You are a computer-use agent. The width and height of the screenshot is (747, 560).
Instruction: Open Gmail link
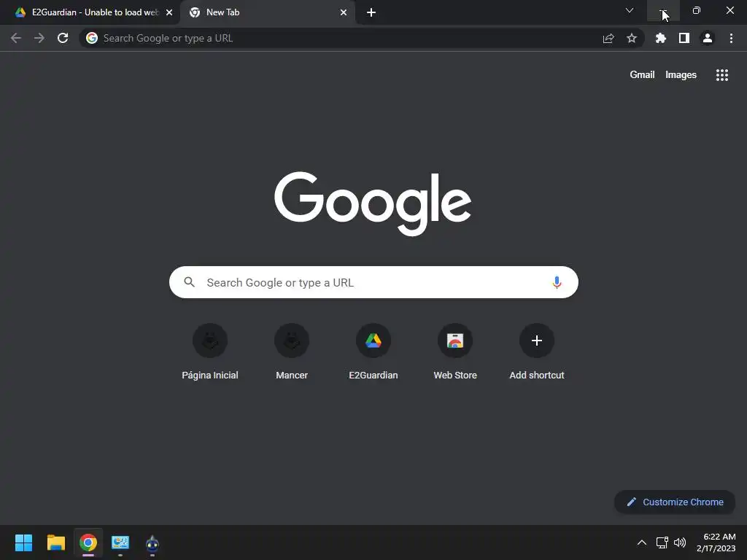click(642, 75)
